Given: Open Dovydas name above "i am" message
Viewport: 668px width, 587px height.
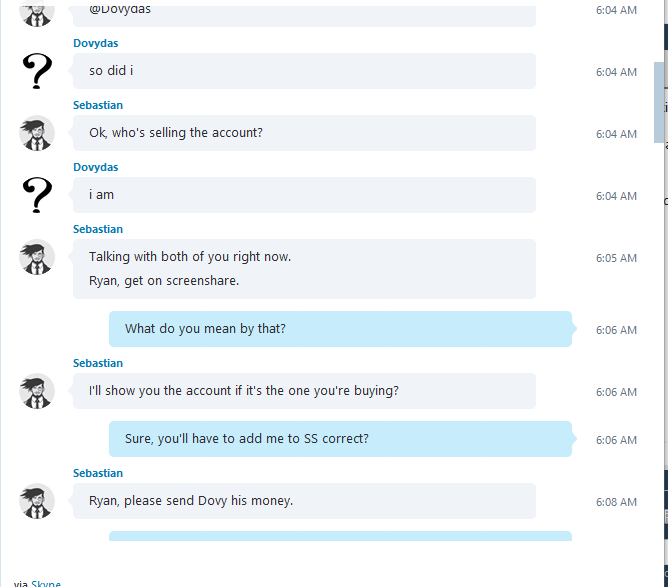Looking at the screenshot, I should pos(95,167).
